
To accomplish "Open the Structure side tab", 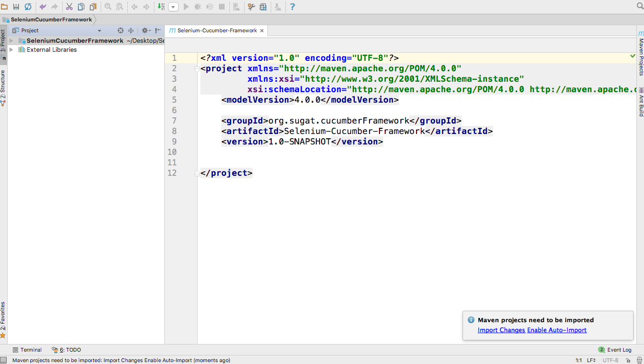I will tap(3, 87).
